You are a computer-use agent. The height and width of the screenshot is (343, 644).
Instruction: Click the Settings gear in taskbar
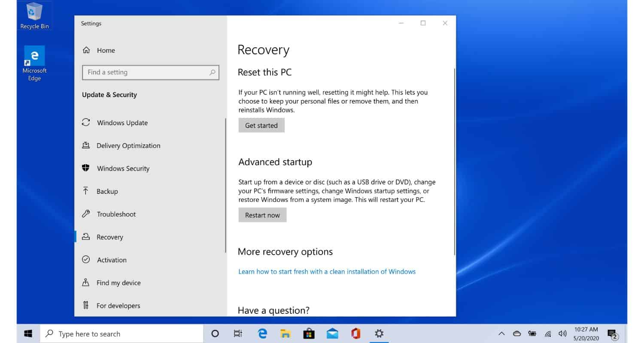point(379,334)
